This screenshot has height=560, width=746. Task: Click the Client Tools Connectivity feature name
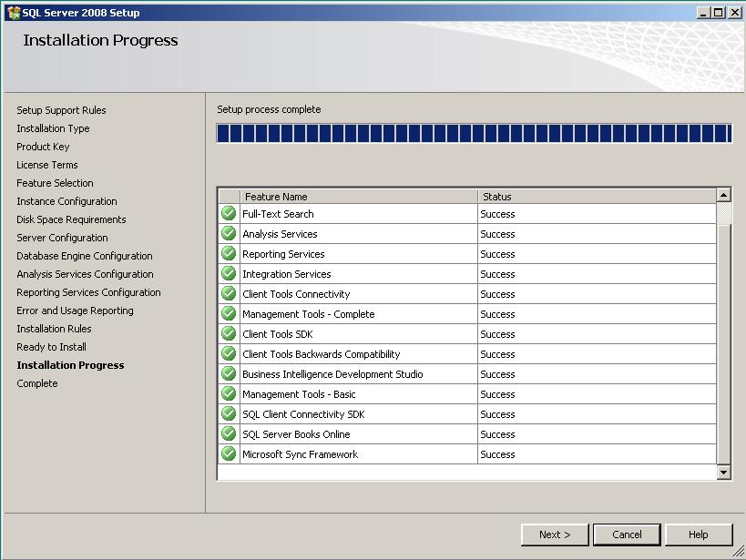click(x=296, y=294)
